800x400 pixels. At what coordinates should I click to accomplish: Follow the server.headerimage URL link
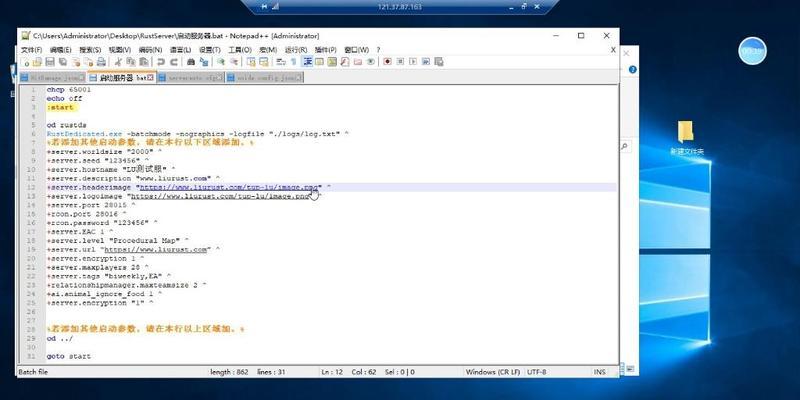[x=229, y=187]
